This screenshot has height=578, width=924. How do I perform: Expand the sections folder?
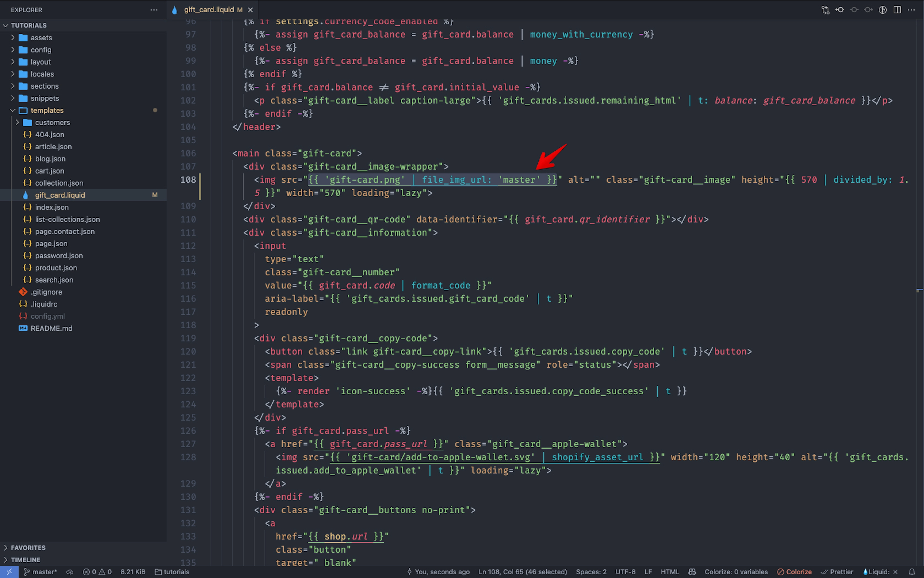pyautogui.click(x=83, y=86)
